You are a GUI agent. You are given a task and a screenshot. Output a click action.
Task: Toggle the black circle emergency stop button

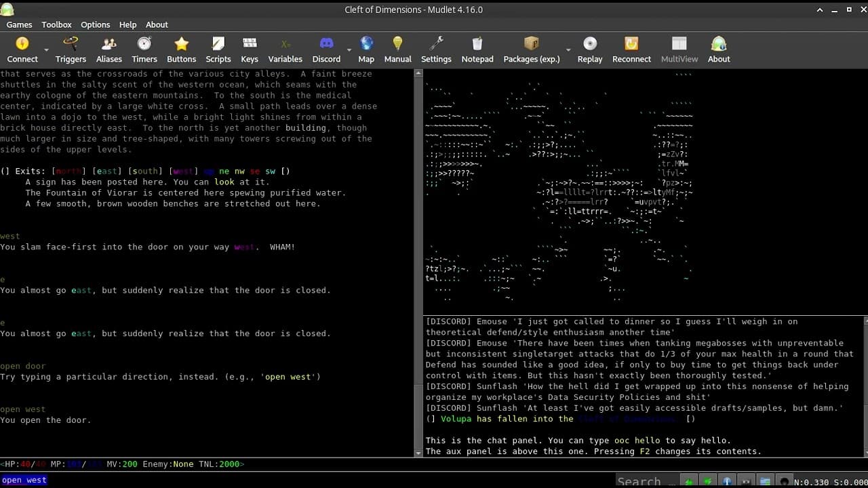click(x=785, y=481)
